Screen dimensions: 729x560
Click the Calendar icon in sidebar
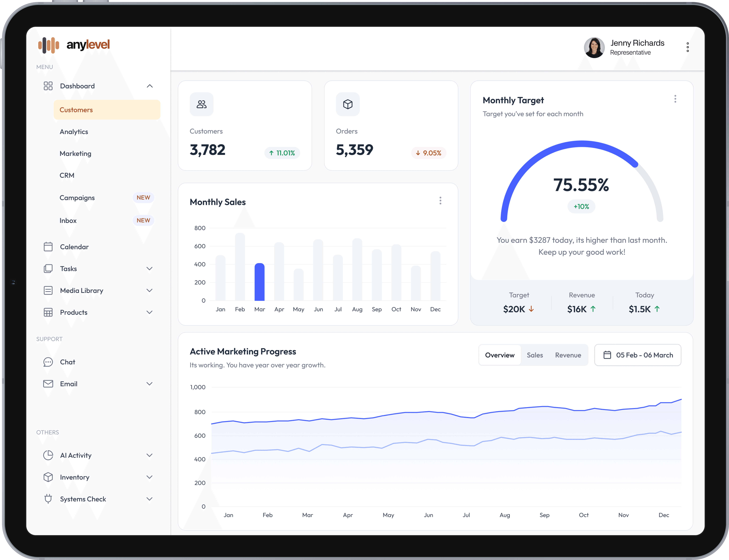click(48, 247)
